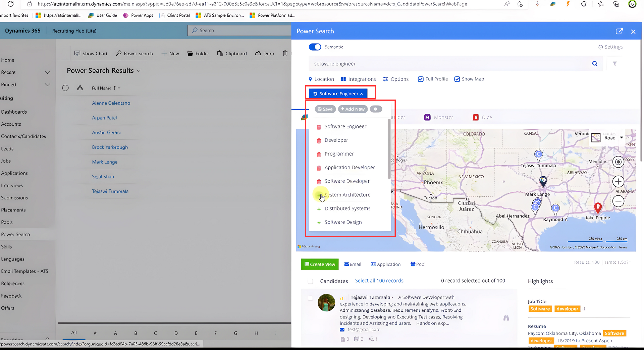Click the Folder command

point(198,54)
